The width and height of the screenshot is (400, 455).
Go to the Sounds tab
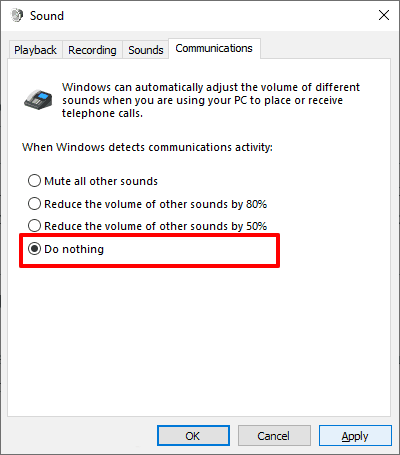point(146,50)
